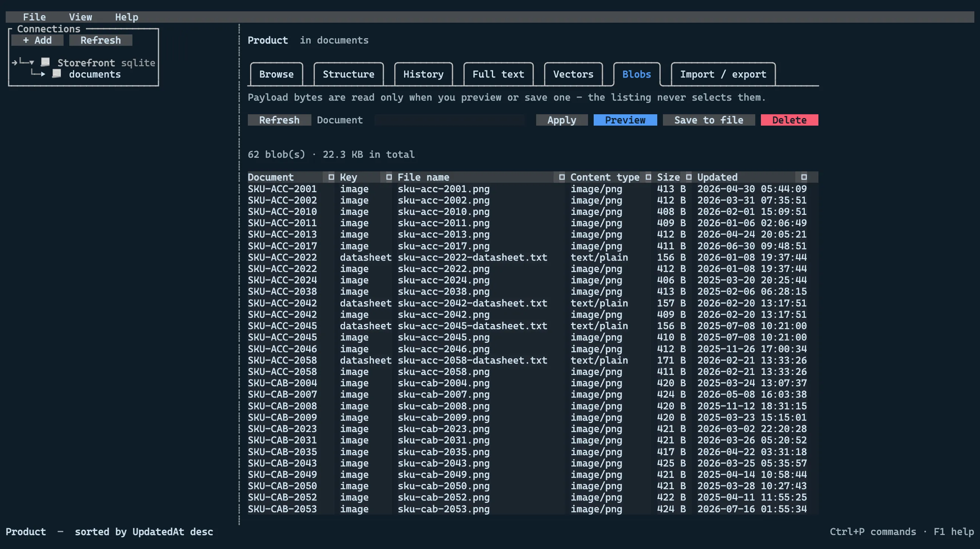
Task: Click the Refresh button in Blobs toolbar
Action: (279, 120)
